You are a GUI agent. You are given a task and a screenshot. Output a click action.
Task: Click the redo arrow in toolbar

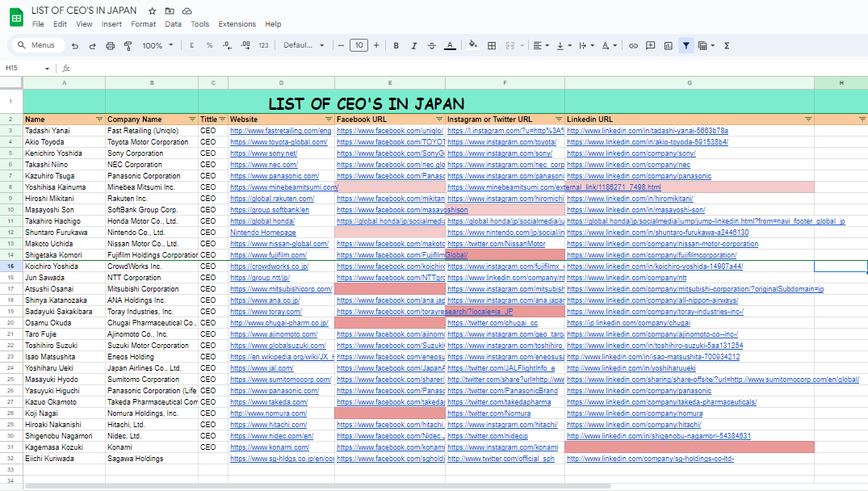pyautogui.click(x=92, y=45)
